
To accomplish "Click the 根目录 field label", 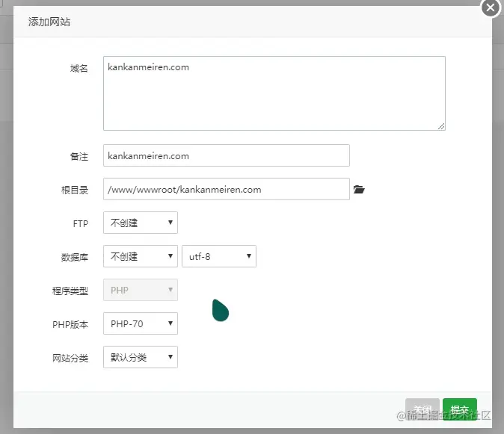I will 75,190.
